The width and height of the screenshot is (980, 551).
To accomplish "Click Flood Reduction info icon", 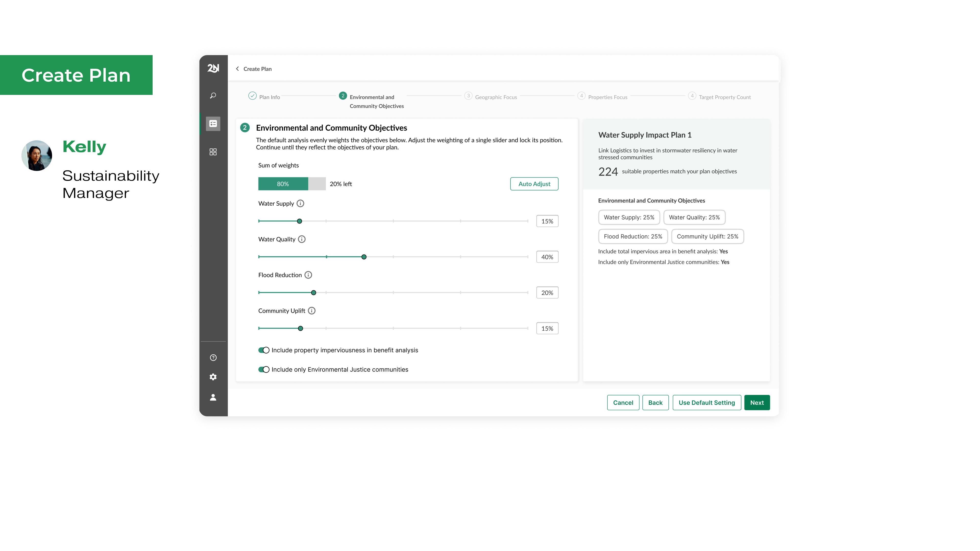I will pos(308,275).
